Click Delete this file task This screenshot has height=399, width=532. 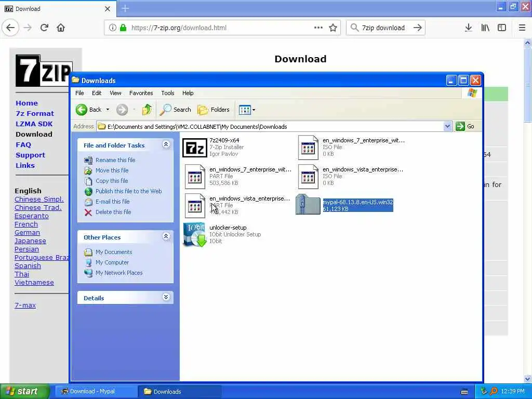[x=113, y=212]
